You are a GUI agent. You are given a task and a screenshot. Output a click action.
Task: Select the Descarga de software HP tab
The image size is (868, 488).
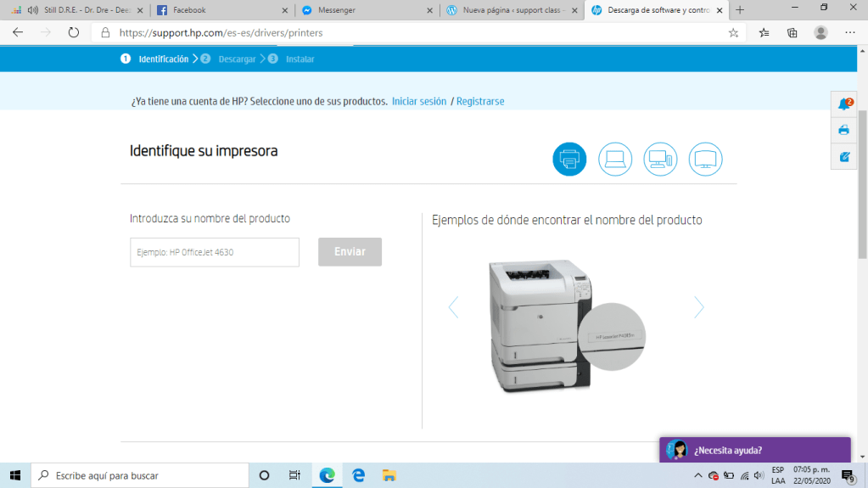click(x=656, y=10)
